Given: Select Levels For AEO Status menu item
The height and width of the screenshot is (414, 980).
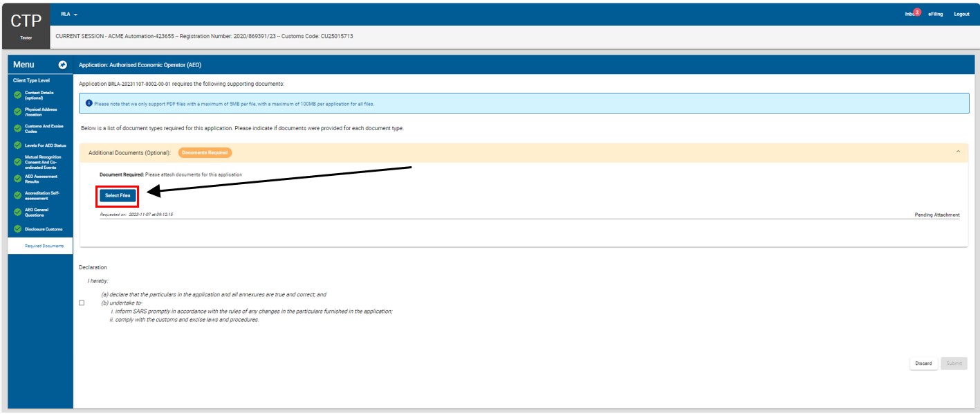Looking at the screenshot, I should [x=46, y=145].
